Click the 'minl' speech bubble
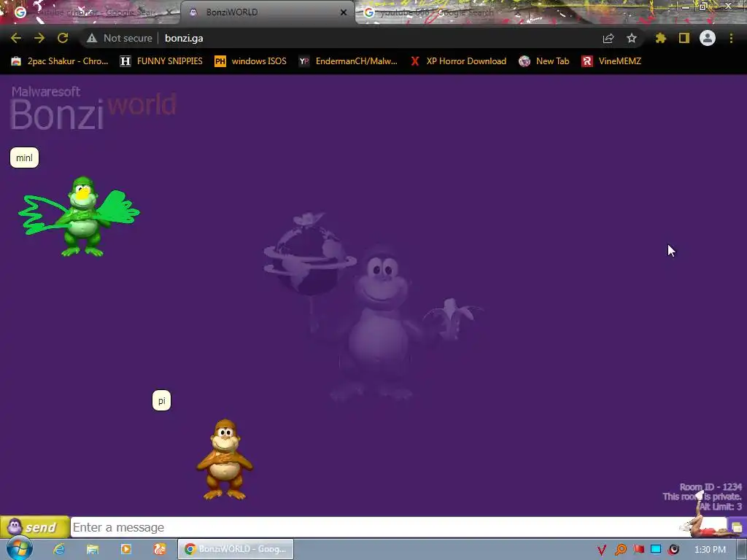 pyautogui.click(x=24, y=157)
